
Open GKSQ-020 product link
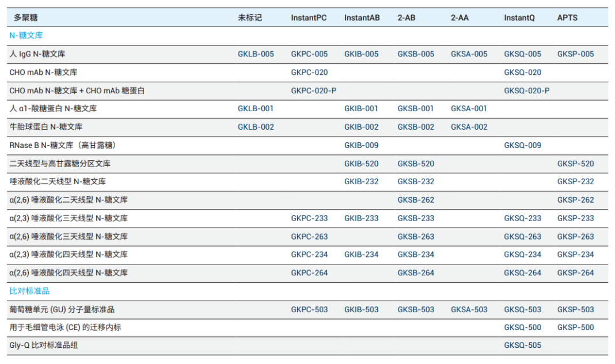522,73
